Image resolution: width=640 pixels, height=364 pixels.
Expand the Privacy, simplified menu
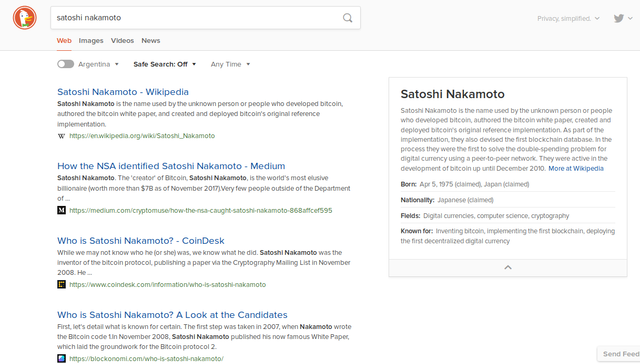[568, 18]
